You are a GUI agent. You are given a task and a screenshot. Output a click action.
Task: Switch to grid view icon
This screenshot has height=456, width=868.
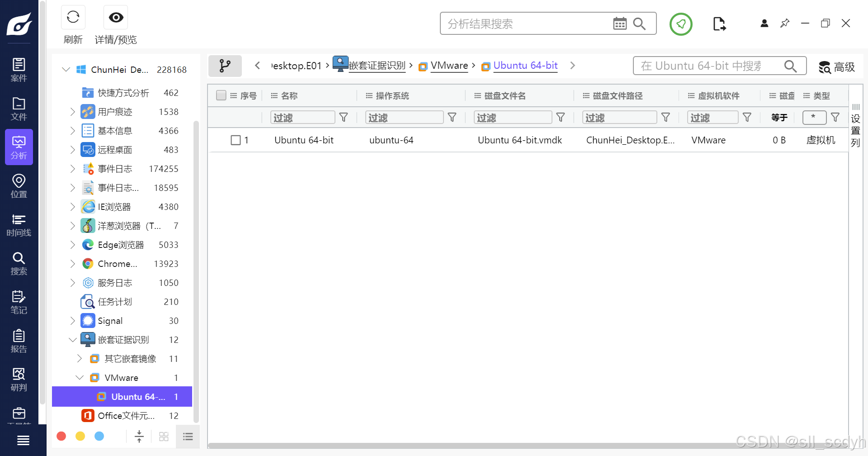click(164, 437)
